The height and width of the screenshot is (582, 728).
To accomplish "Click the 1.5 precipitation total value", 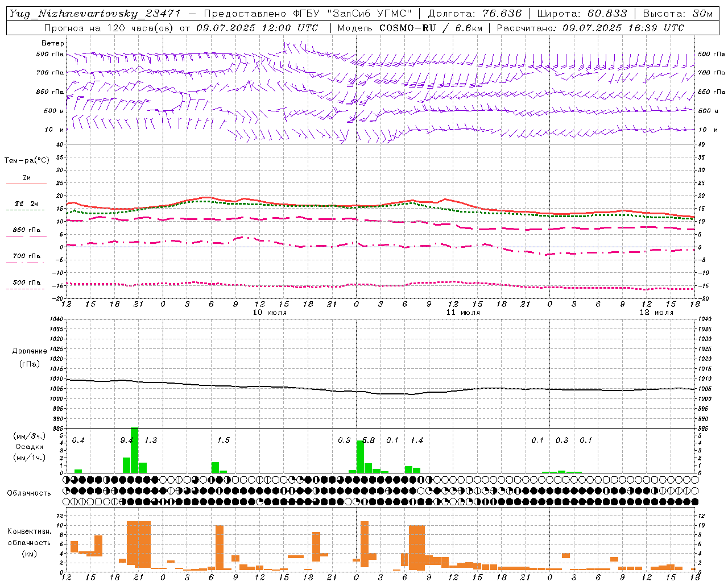I will (224, 440).
